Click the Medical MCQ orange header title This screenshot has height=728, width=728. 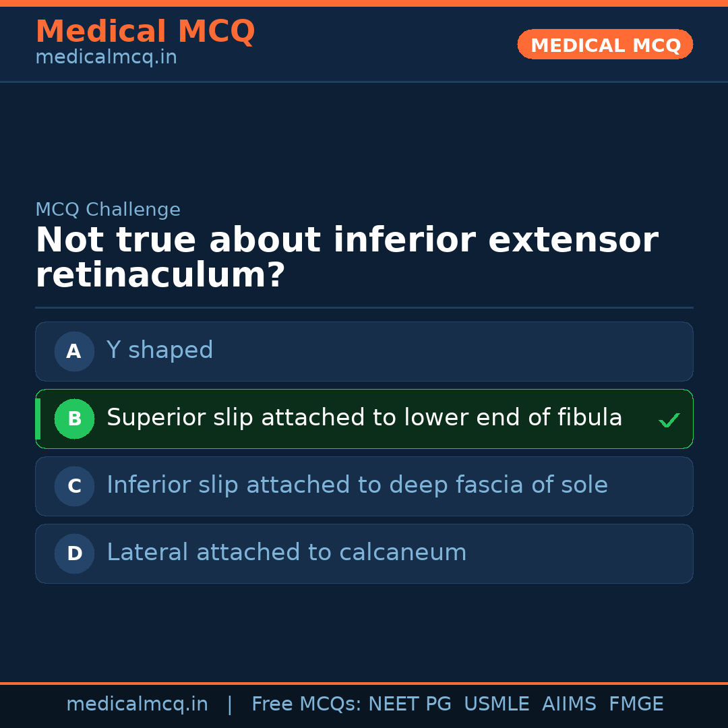145,32
